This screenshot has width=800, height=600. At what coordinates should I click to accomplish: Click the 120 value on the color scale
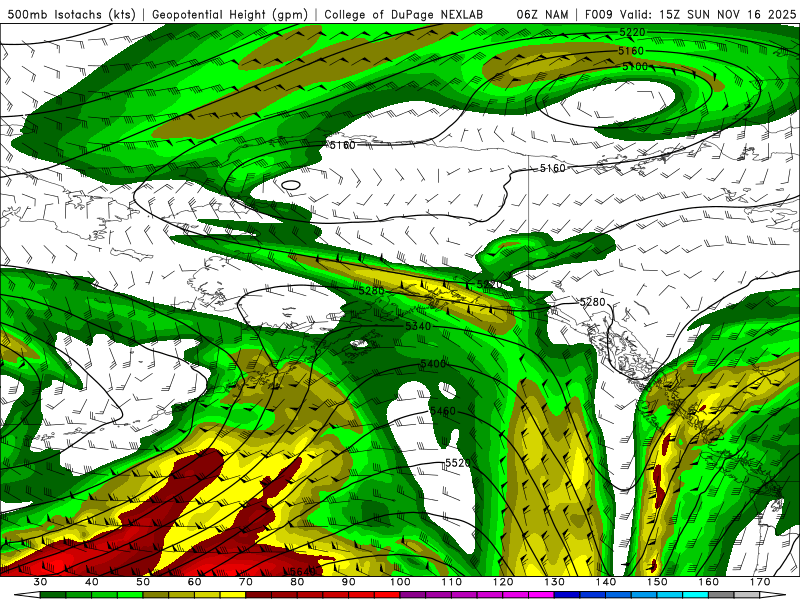pyautogui.click(x=503, y=582)
